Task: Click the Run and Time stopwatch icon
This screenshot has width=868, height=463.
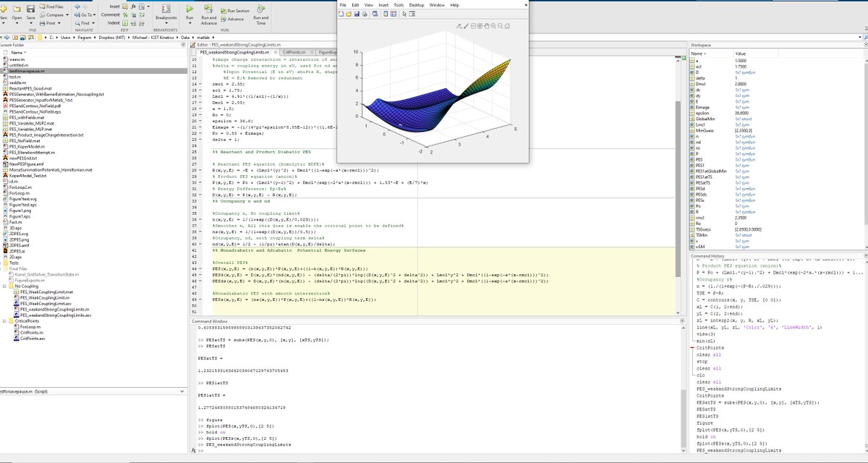Action: [x=260, y=10]
